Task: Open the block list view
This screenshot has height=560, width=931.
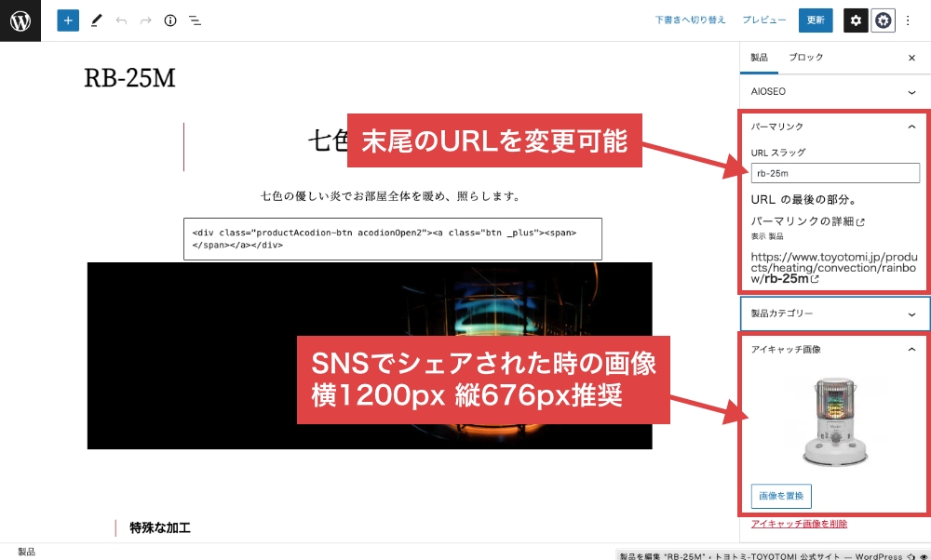Action: point(195,20)
